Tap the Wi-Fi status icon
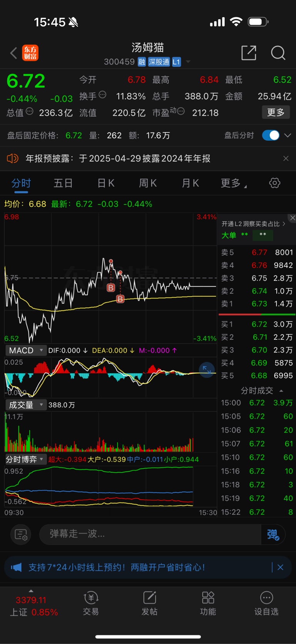Viewport: 296px width, 644px height. pos(236,22)
